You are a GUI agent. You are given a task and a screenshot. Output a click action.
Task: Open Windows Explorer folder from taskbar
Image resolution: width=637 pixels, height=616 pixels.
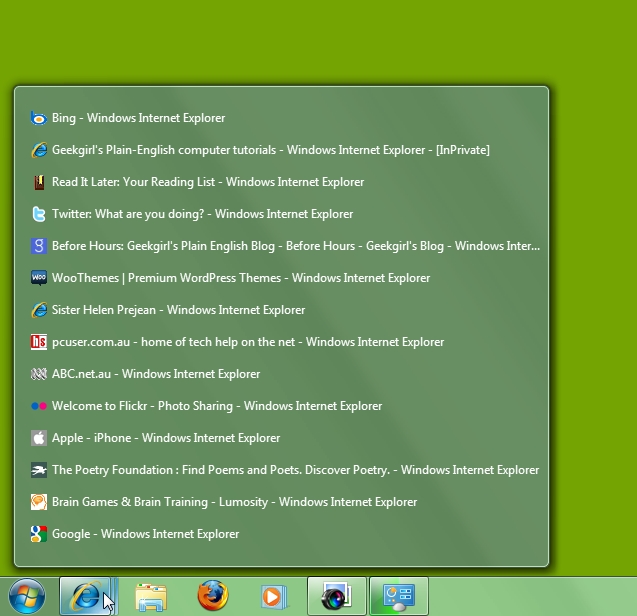[x=151, y=597]
